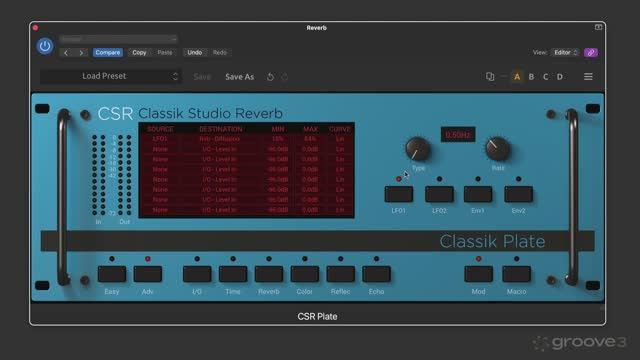The width and height of the screenshot is (640, 360).
Task: Click the Classik Plate preset name display
Action: [x=492, y=241]
